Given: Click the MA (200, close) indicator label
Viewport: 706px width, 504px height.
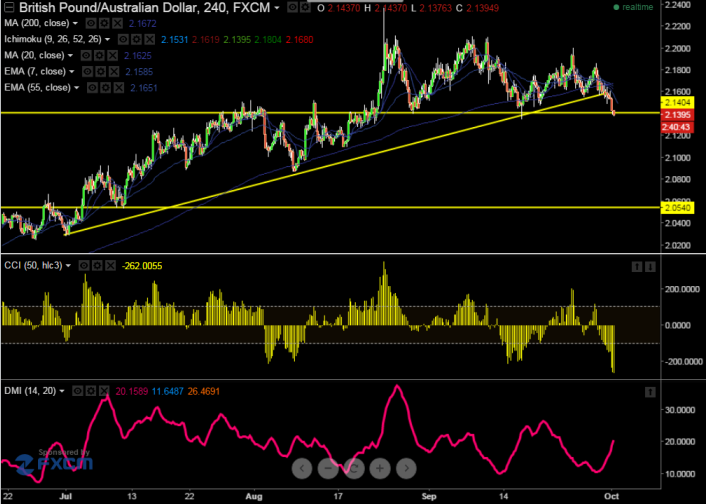Looking at the screenshot, I should pyautogui.click(x=37, y=23).
